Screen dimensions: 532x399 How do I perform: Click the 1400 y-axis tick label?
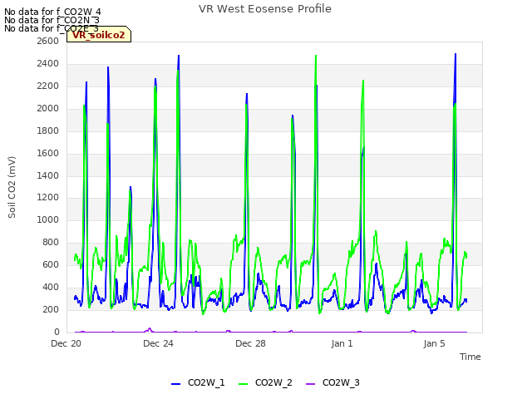[x=48, y=175]
